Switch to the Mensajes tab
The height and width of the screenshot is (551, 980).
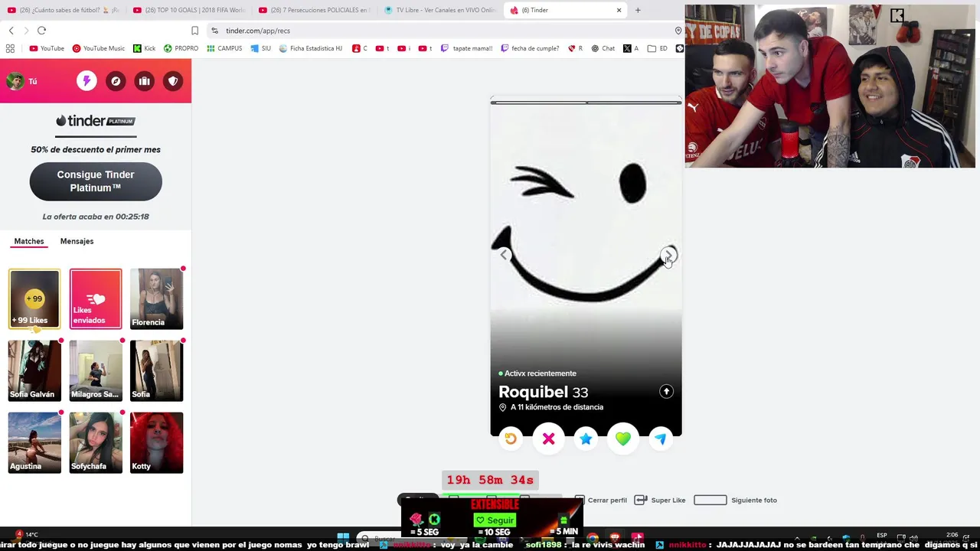point(77,241)
